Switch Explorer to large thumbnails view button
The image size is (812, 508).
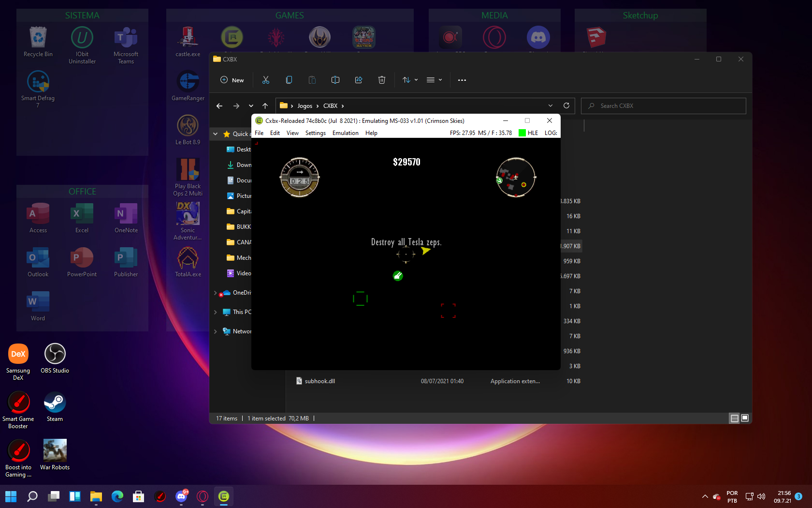point(745,418)
